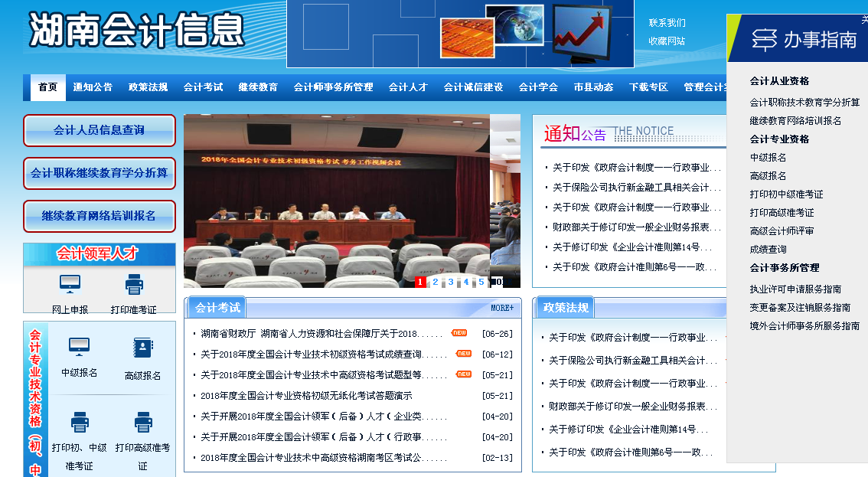Click the 办事指南 signpost icon
The width and height of the screenshot is (868, 477).
[764, 40]
